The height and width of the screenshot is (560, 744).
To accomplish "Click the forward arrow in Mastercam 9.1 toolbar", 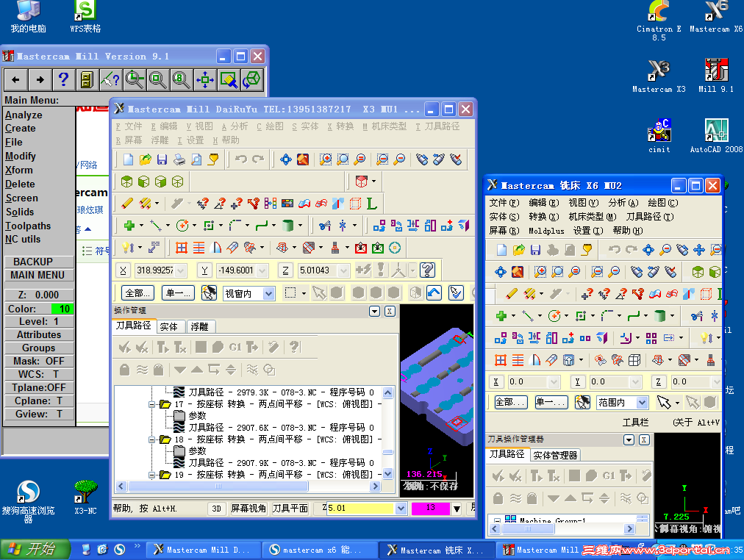I will [40, 79].
